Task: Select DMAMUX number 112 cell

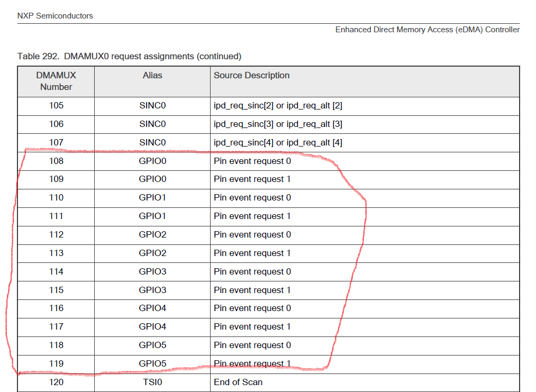Action: (55, 234)
